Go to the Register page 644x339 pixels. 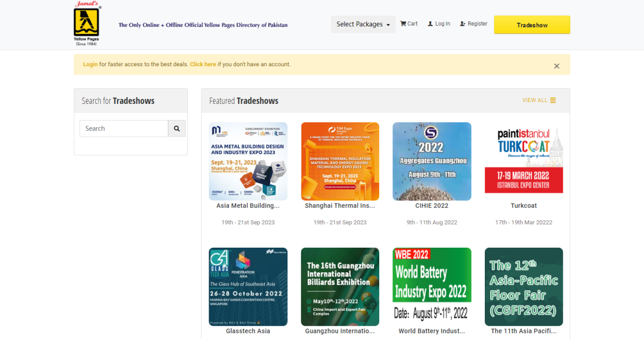(x=473, y=24)
